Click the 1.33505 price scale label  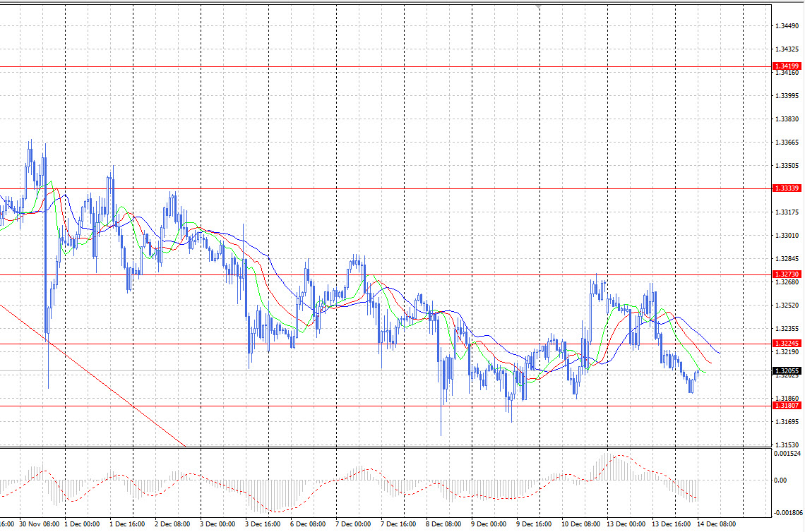(787, 166)
